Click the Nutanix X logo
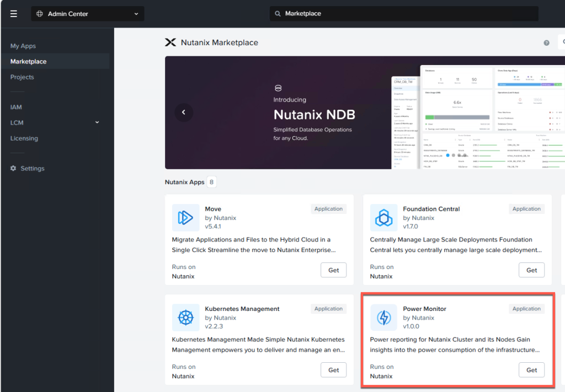The height and width of the screenshot is (392, 565). [x=170, y=42]
